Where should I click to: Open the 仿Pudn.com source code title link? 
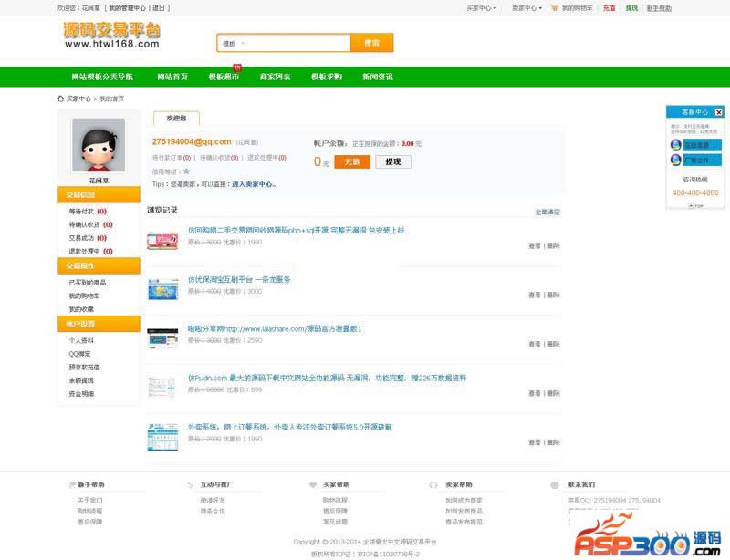[327, 378]
